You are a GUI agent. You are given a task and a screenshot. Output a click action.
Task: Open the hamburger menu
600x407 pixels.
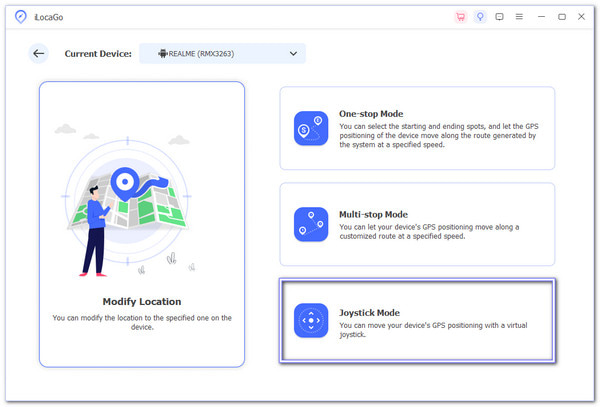click(519, 17)
